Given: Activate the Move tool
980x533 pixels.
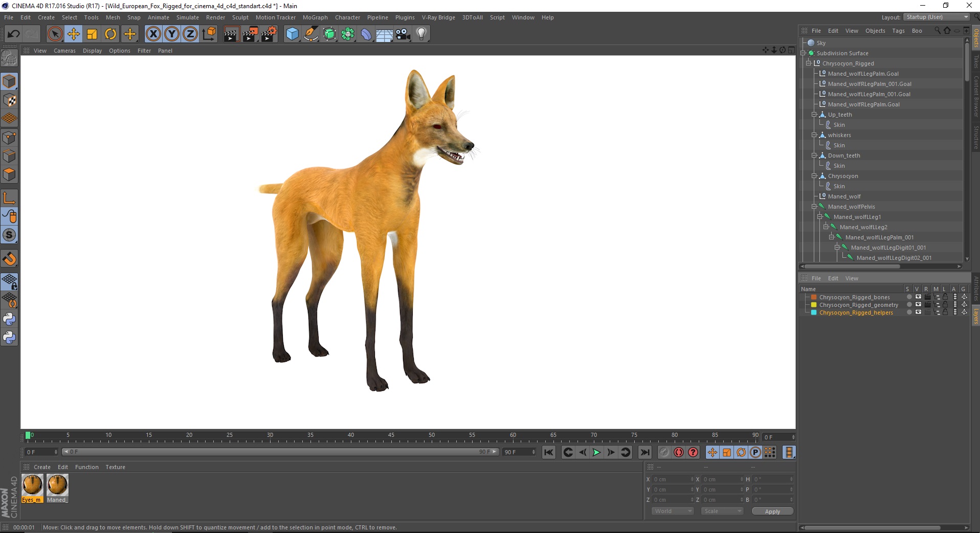Looking at the screenshot, I should pyautogui.click(x=74, y=34).
